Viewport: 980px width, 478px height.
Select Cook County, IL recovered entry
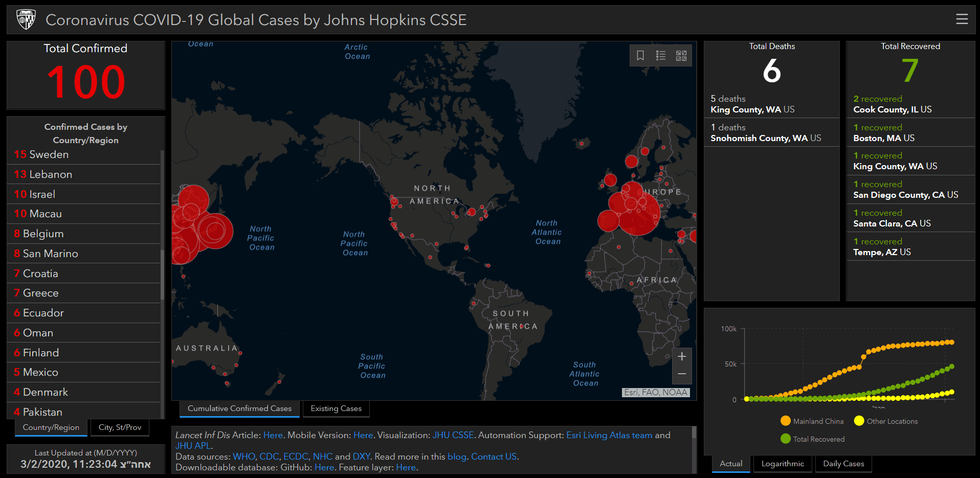tap(910, 104)
